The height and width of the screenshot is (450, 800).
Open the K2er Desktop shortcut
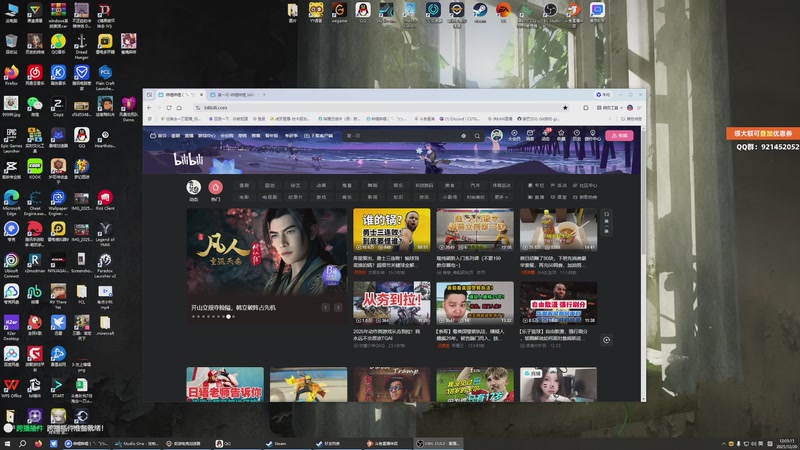11,327
